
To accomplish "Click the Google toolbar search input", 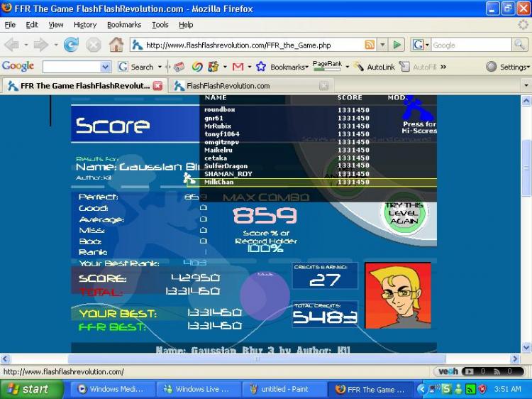I will [72, 67].
